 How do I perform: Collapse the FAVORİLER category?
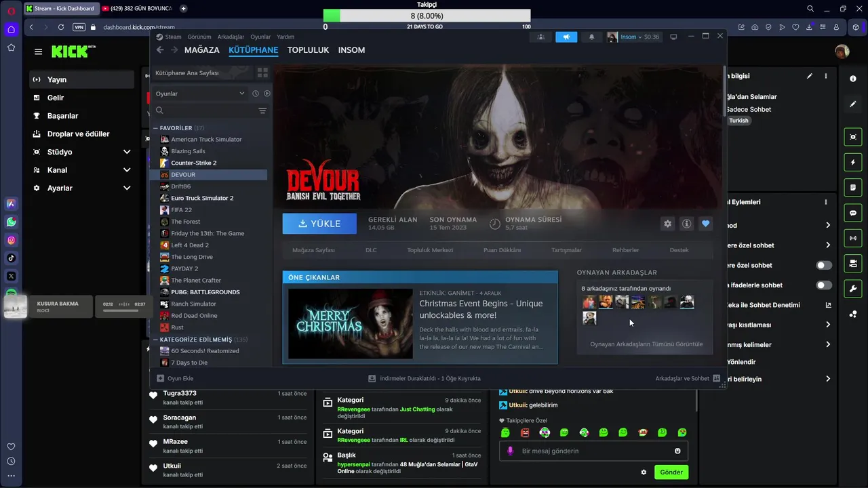point(155,128)
